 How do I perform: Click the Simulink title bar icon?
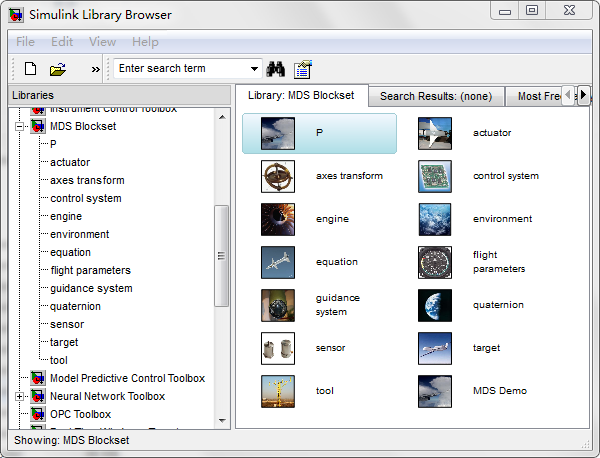16,15
